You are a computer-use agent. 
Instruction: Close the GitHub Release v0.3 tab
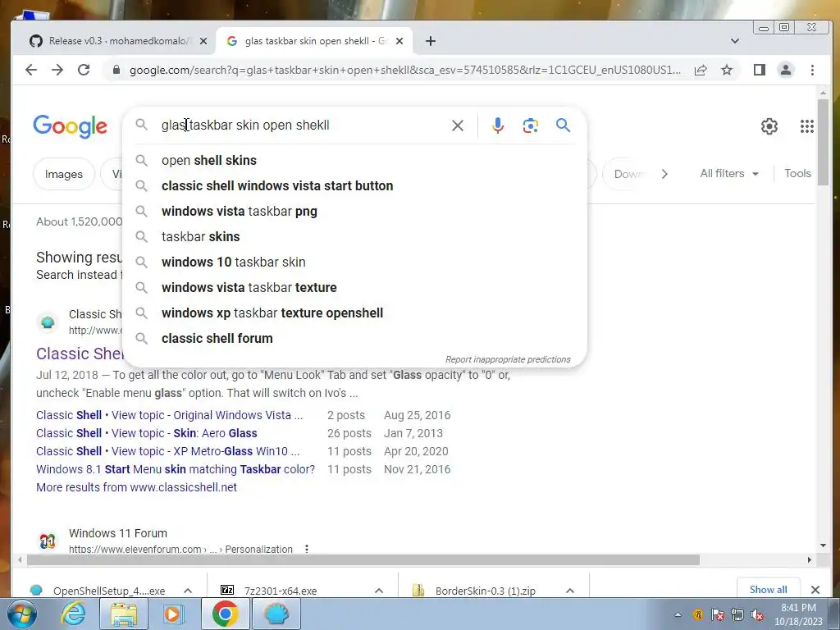point(203,41)
